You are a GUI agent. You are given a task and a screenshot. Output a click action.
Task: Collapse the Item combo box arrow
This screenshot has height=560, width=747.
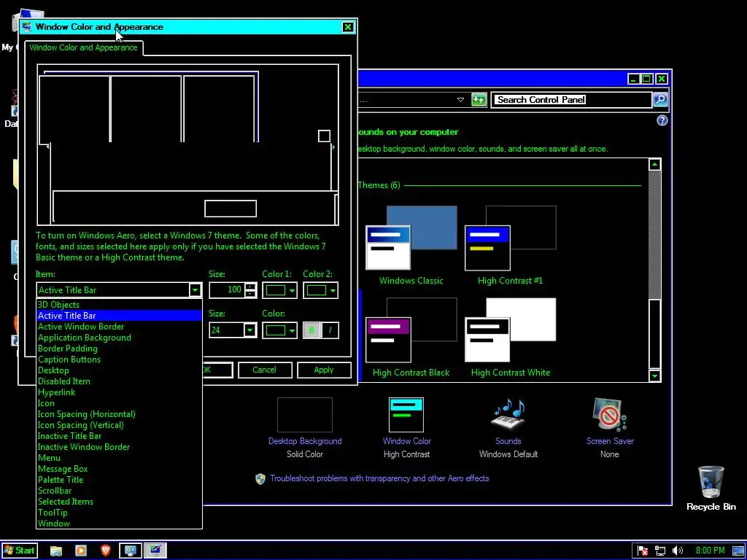(195, 290)
